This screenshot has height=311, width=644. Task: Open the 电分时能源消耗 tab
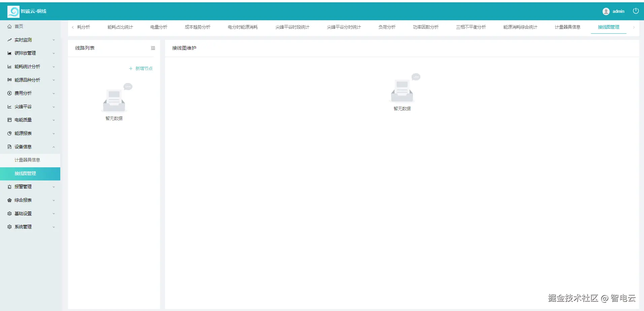243,27
